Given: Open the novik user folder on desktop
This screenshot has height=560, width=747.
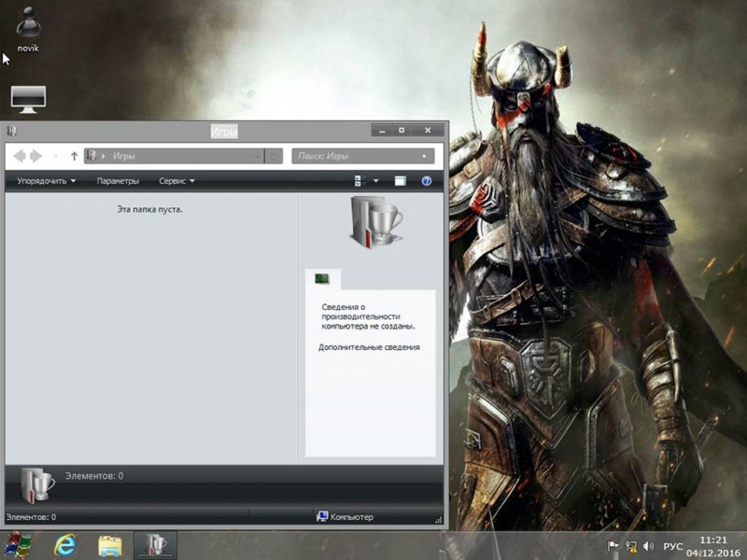Looking at the screenshot, I should point(28,30).
